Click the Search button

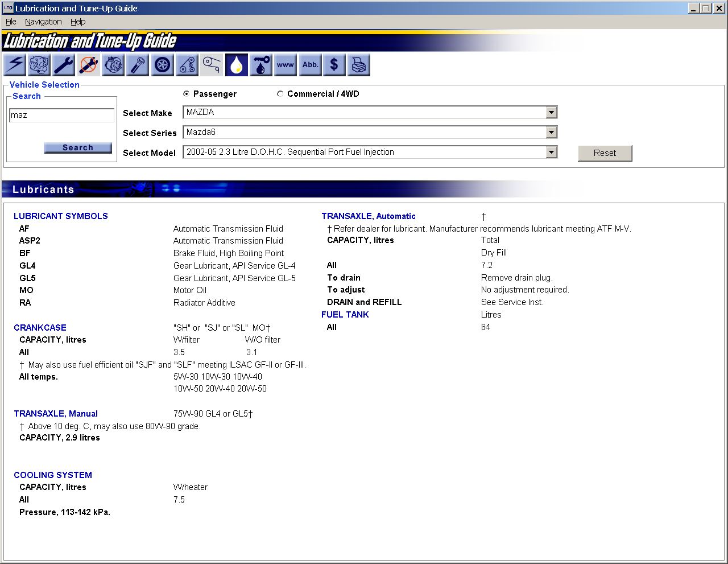[77, 147]
